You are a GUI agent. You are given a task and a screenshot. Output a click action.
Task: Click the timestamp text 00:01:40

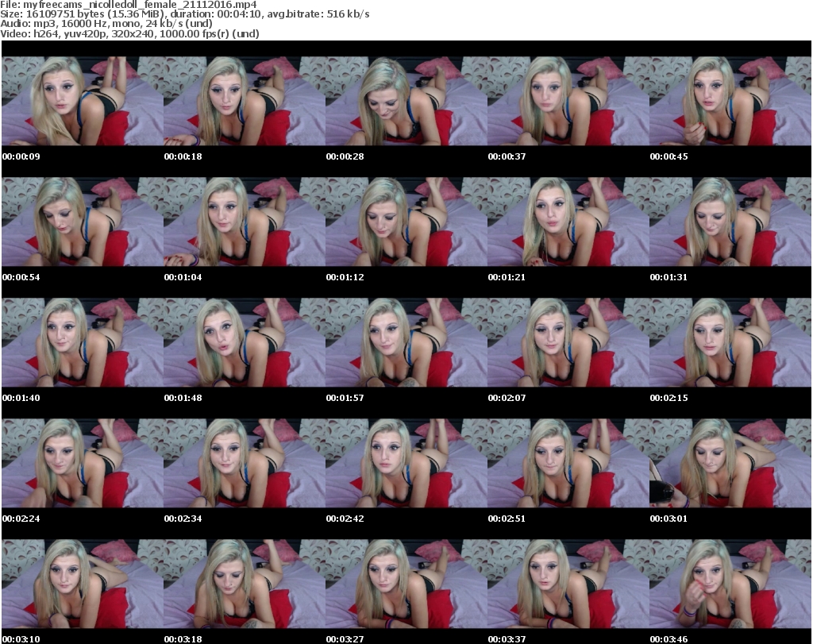(21, 398)
